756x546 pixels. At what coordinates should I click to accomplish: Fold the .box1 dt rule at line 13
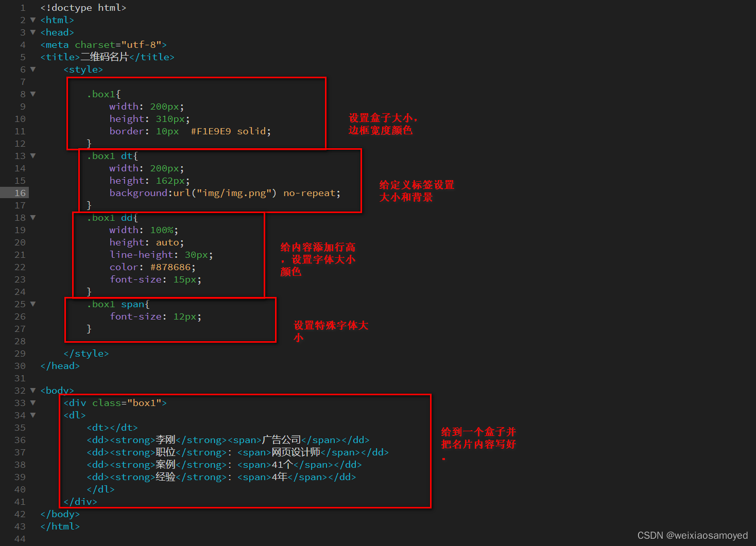[x=33, y=156]
